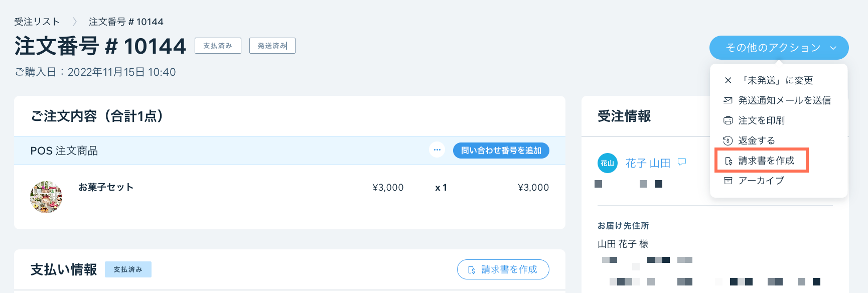Click the coin icon beside 返金する
The height and width of the screenshot is (293, 868).
coord(729,140)
